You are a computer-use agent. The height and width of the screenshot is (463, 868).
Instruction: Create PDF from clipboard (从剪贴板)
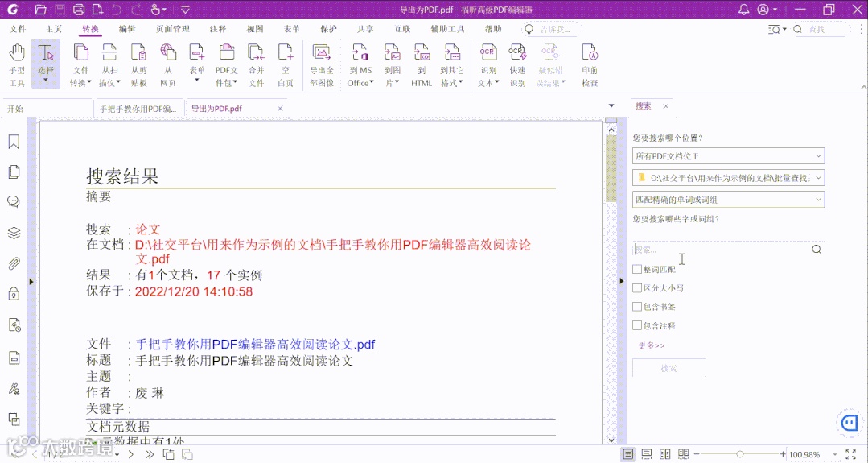(138, 65)
